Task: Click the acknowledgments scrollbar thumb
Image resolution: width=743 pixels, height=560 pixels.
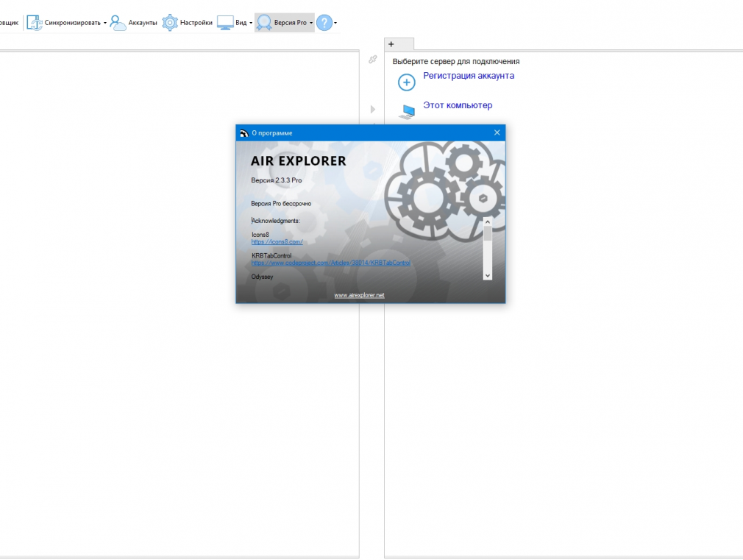Action: pyautogui.click(x=487, y=234)
